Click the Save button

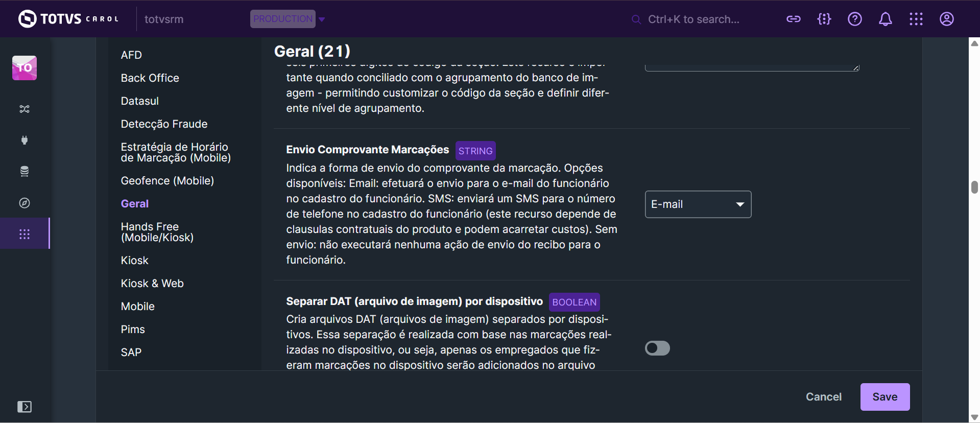885,397
